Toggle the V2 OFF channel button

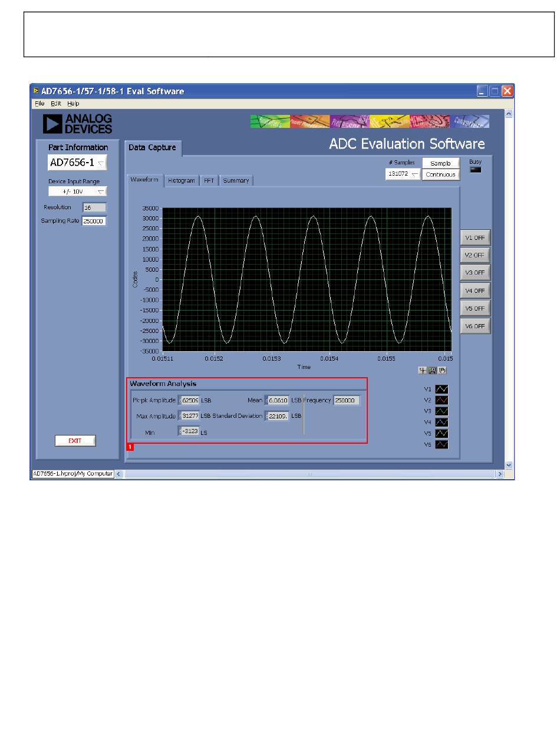point(475,255)
